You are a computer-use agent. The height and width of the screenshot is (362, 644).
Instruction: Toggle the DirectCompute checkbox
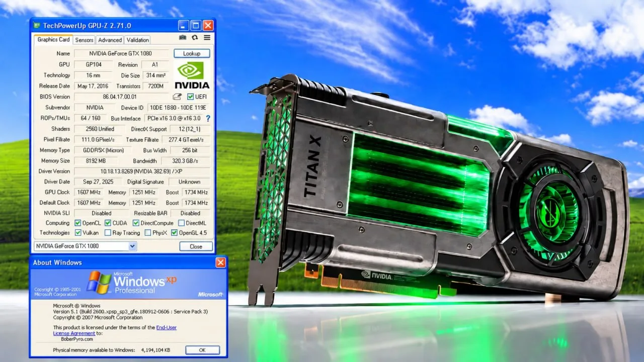click(x=136, y=223)
